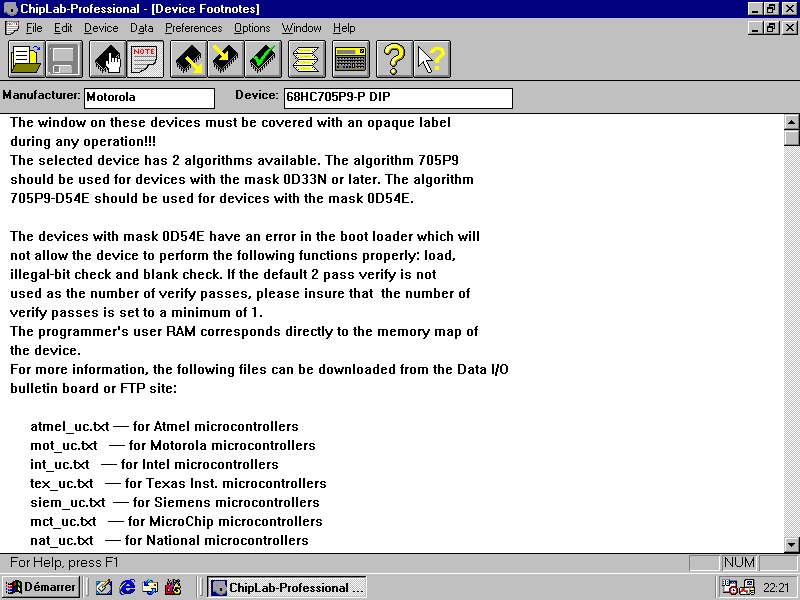This screenshot has height=600, width=800.
Task: Click the network computers tray icon
Action: point(747,587)
